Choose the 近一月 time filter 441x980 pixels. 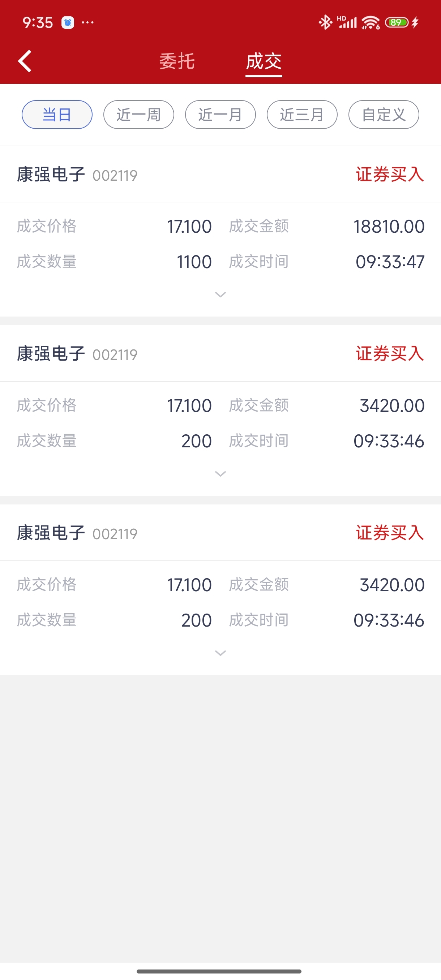(220, 115)
